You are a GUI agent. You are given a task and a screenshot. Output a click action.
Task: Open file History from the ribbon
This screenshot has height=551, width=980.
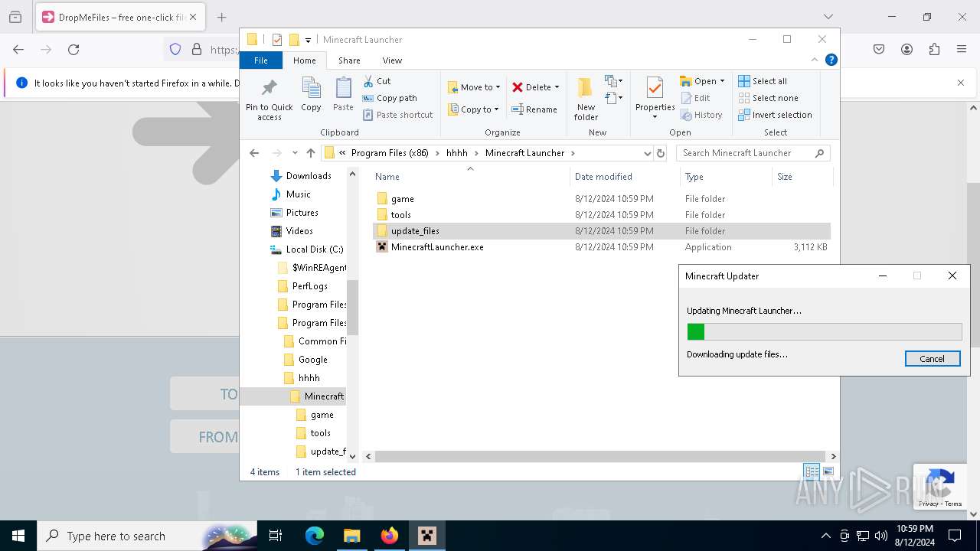point(701,115)
